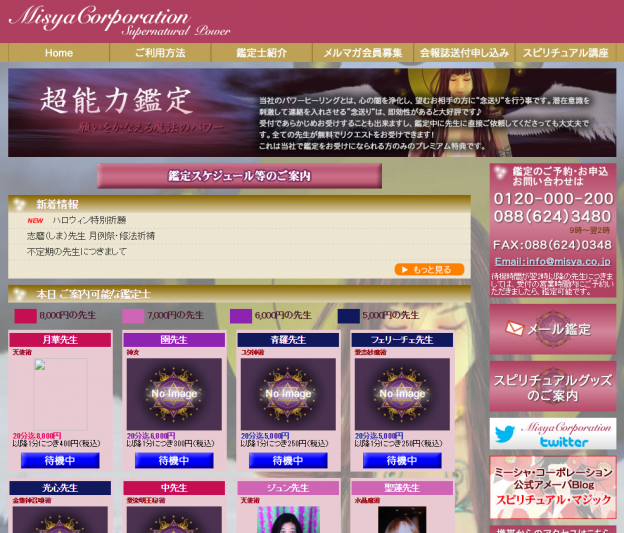The image size is (624, 533).
Task: Click the NEW badge in news list
Action: coord(35,221)
